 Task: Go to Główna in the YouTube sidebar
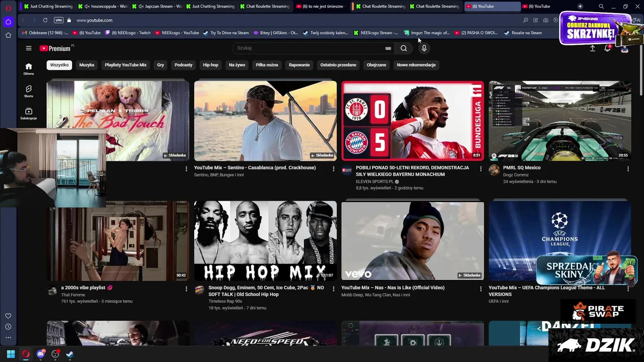[29, 69]
